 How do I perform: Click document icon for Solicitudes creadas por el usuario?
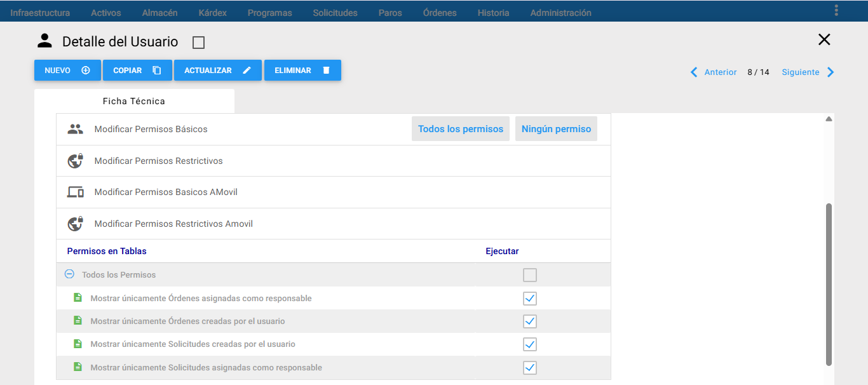78,343
